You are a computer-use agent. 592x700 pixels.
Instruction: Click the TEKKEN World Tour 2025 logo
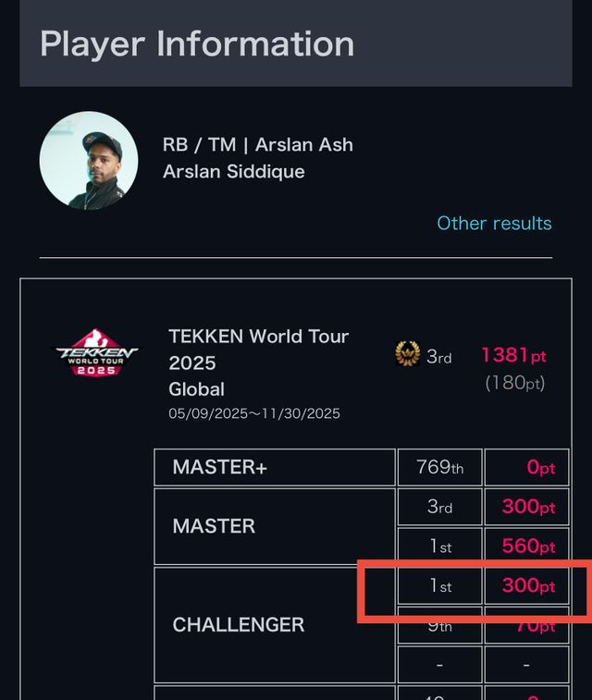(96, 352)
